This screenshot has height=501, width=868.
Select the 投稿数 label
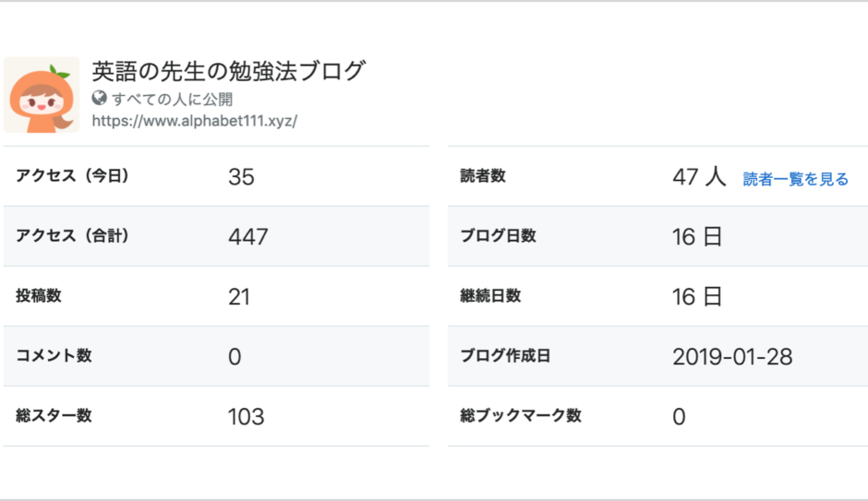pos(38,296)
